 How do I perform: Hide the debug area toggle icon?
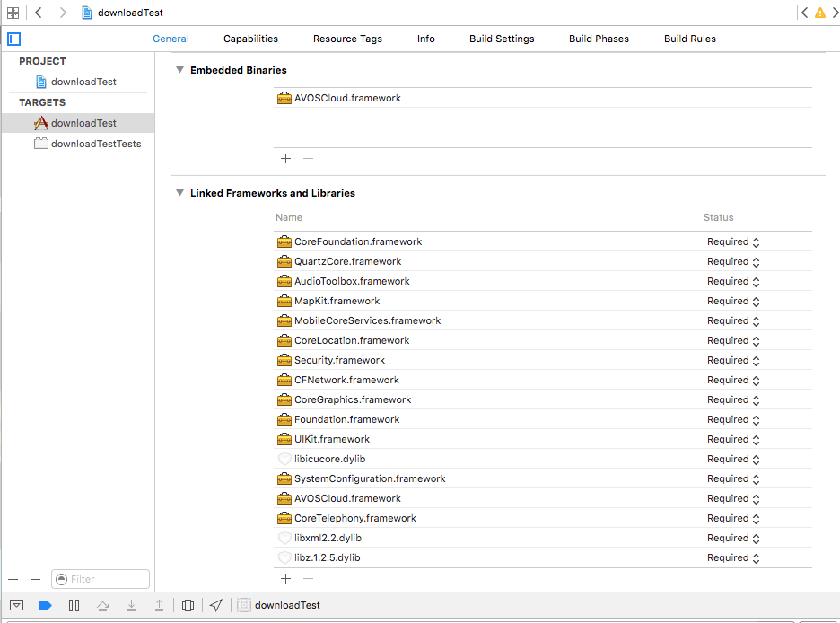tap(17, 605)
